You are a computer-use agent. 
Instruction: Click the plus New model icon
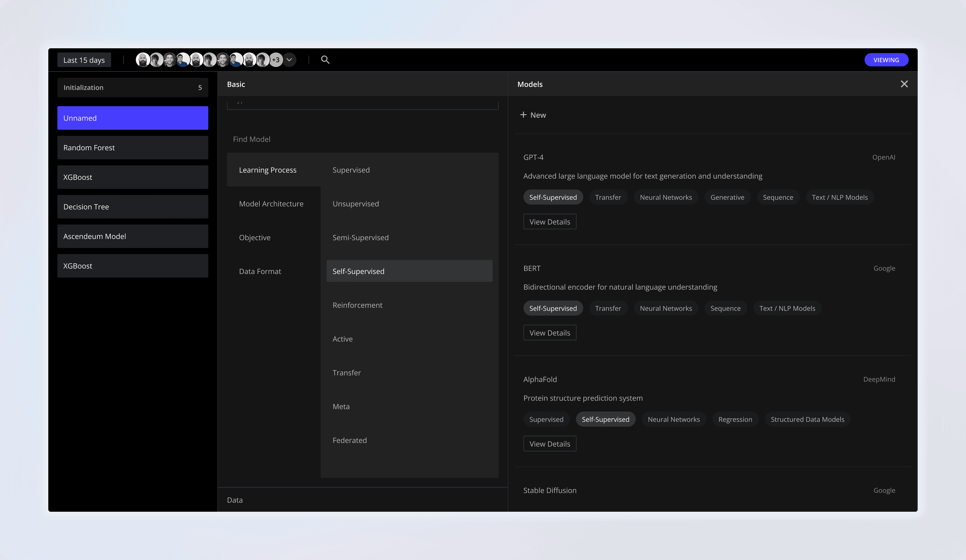click(x=523, y=115)
